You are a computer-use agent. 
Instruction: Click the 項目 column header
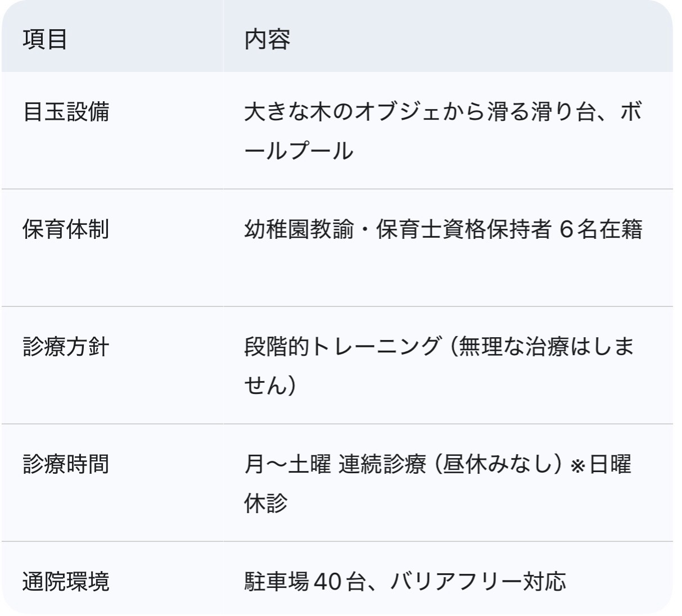click(x=45, y=39)
